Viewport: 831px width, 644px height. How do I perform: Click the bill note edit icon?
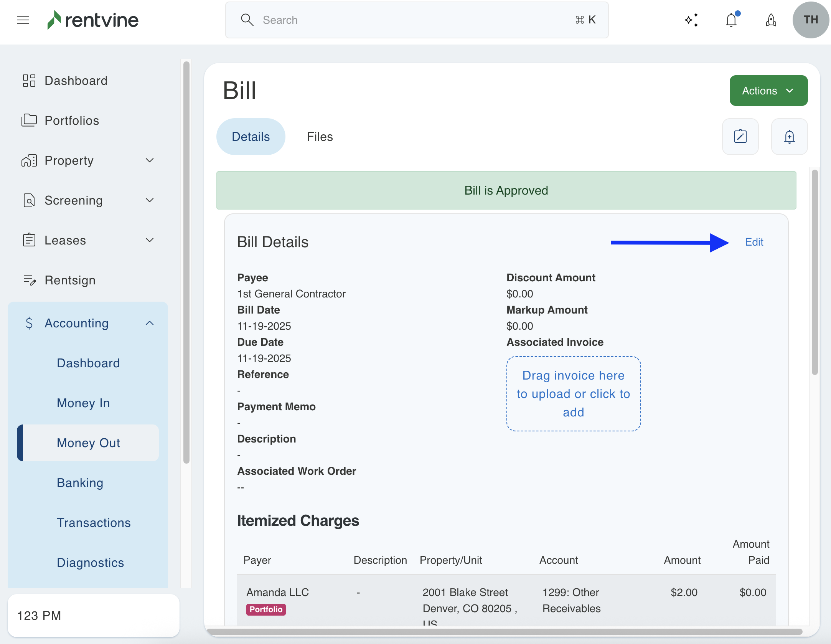coord(740,137)
